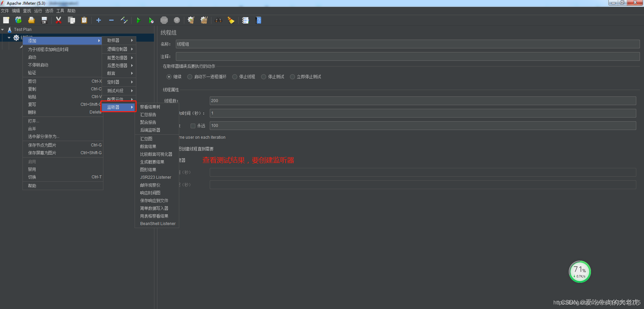Expand the 取样器 submenu
The height and width of the screenshot is (309, 644).
(x=119, y=40)
